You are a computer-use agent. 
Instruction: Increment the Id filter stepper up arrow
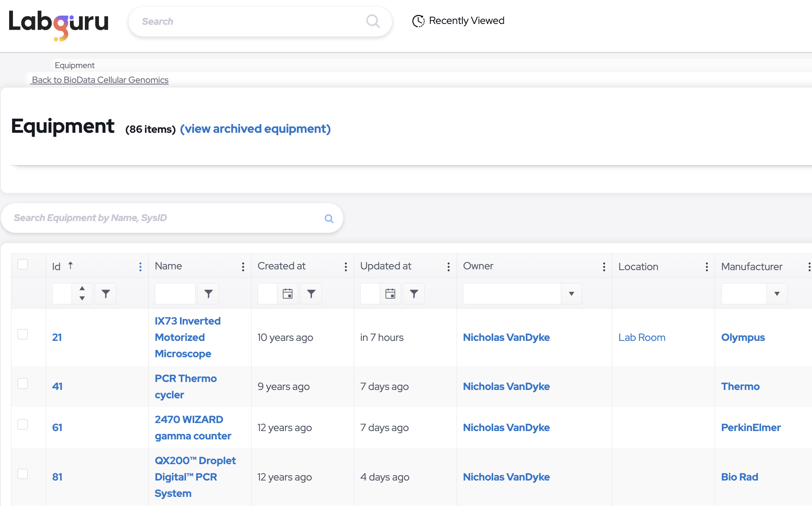82,288
